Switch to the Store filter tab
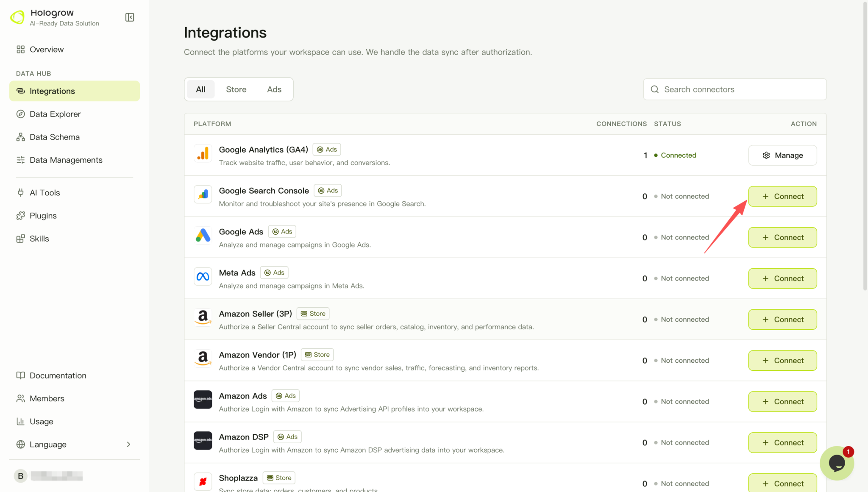868x492 pixels. (236, 89)
